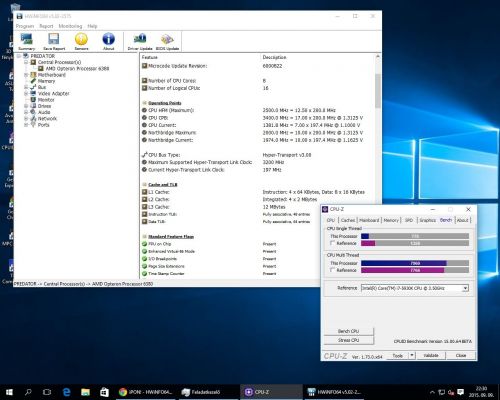The width and height of the screenshot is (500, 400).
Task: Select the Monitor tree node
Action: [46, 100]
